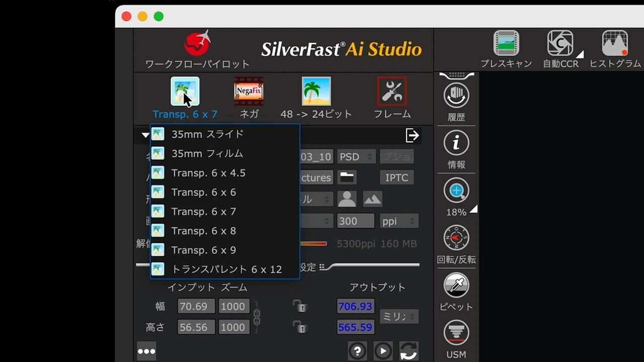Click the IPTC button
This screenshot has height=362, width=644.
click(396, 177)
